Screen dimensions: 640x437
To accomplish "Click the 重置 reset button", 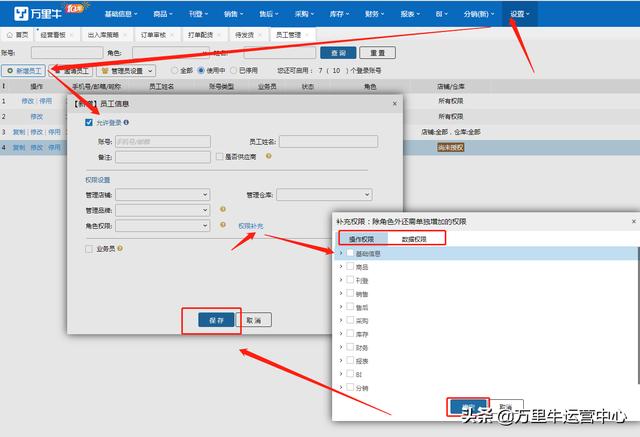I will (x=378, y=53).
